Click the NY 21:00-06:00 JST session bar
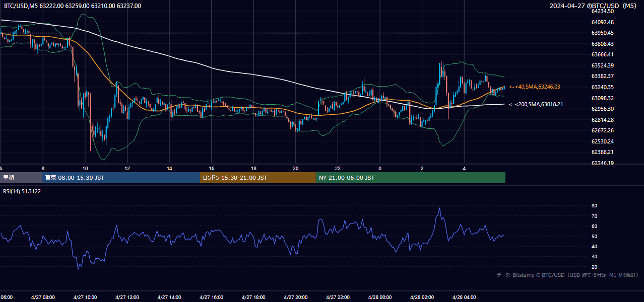Viewport: 644px width, 302px height. [x=411, y=178]
